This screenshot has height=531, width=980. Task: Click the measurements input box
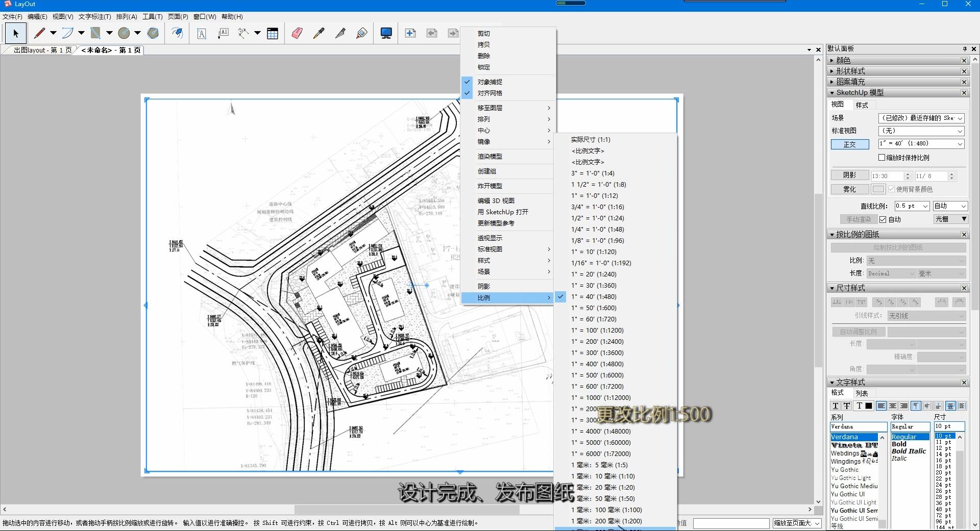(x=730, y=523)
